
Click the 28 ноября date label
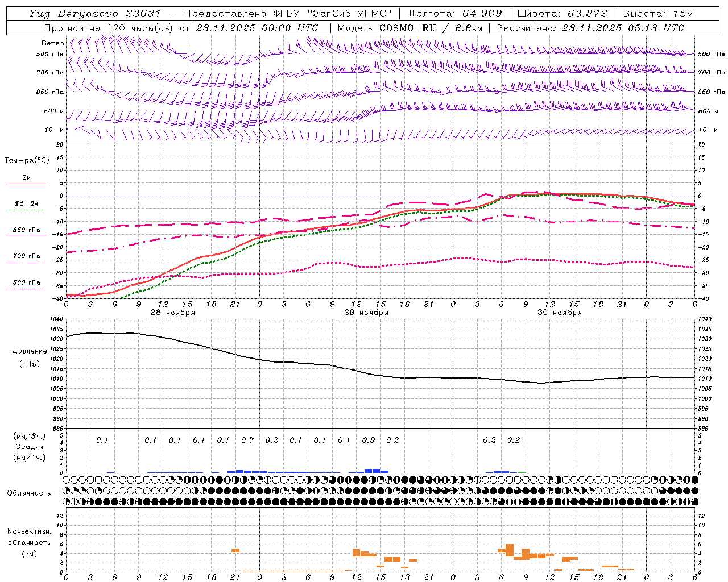point(172,313)
